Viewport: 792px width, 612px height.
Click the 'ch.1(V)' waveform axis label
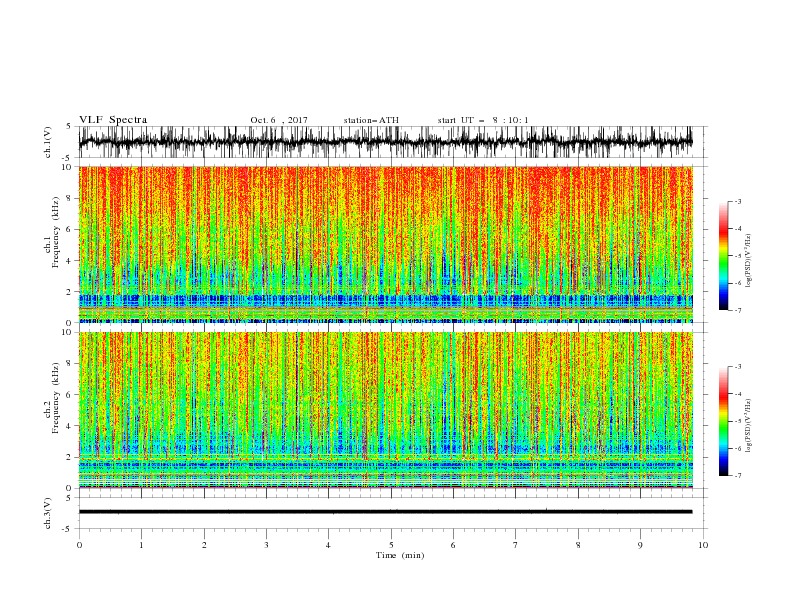coord(48,142)
